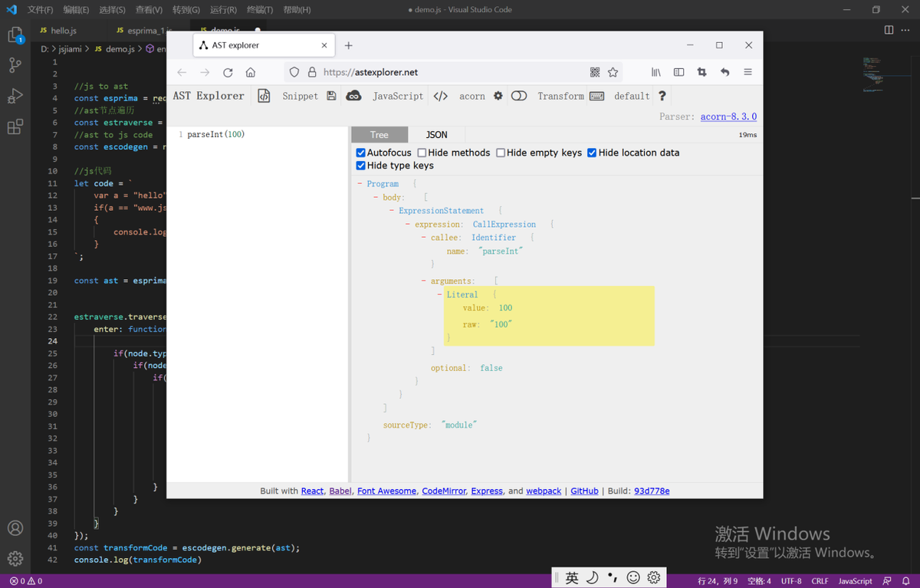Open acorn parser settings gear icon
This screenshot has width=920, height=588.
(498, 96)
